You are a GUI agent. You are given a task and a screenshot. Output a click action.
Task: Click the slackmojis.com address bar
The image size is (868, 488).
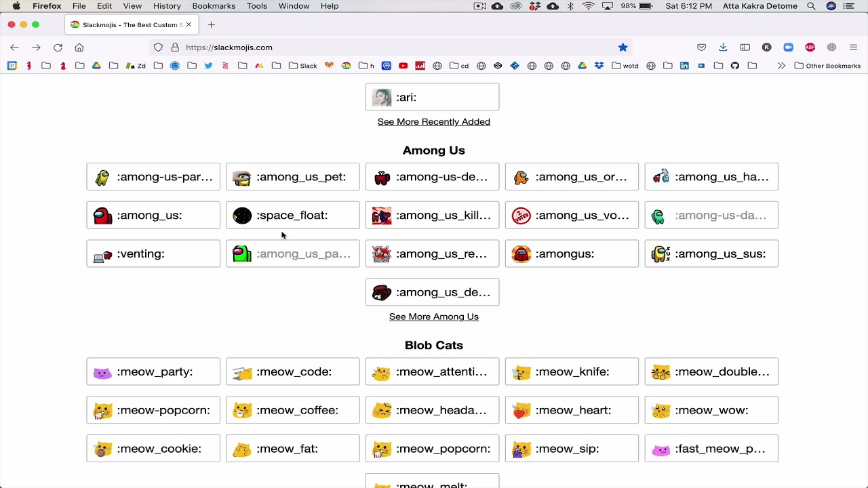[391, 47]
